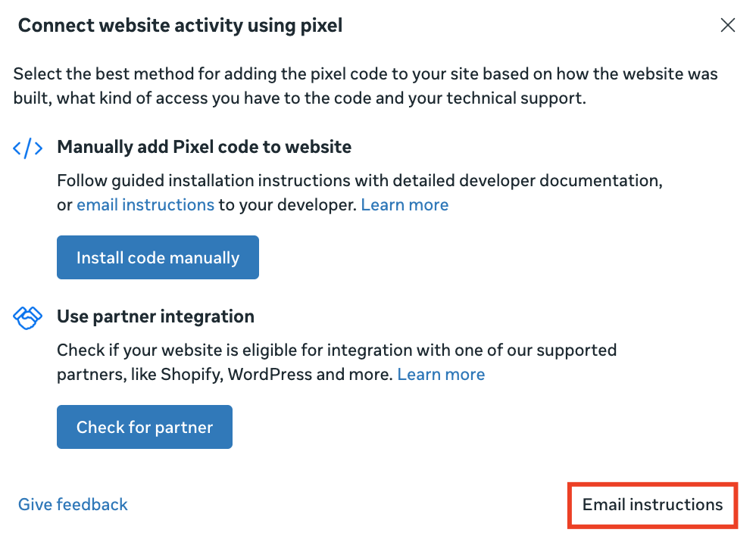Close the Connect website activity dialog
Screen dimensions: 756x542
(x=728, y=26)
